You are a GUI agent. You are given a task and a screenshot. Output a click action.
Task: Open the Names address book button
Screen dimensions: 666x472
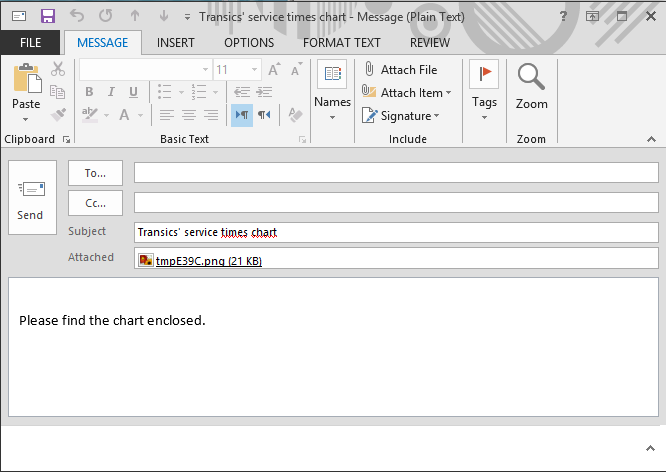pyautogui.click(x=332, y=90)
